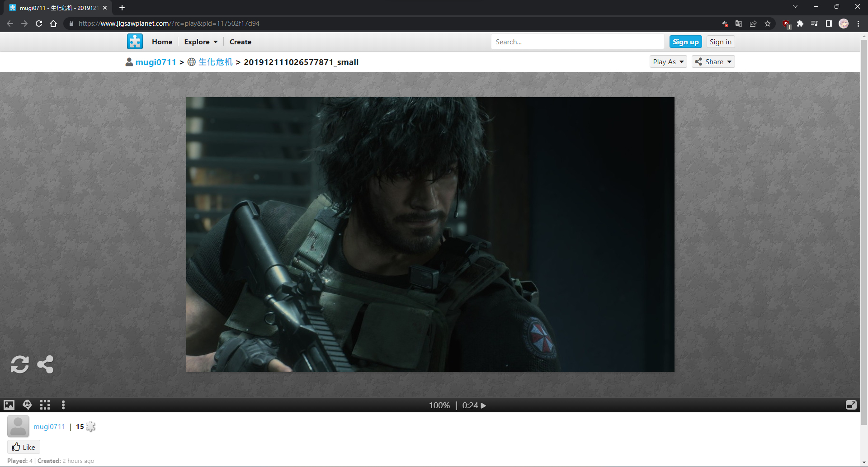Bookmark this page with the star icon

coord(768,24)
